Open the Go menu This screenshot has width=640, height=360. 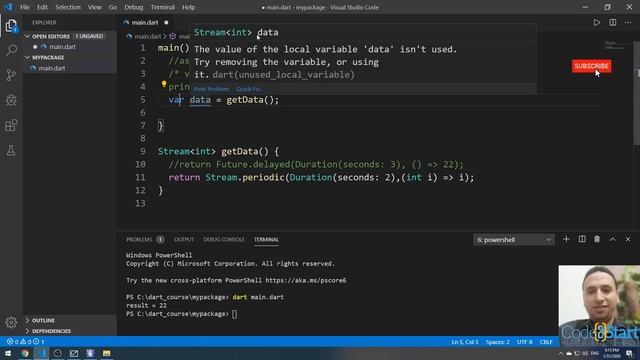[x=113, y=7]
